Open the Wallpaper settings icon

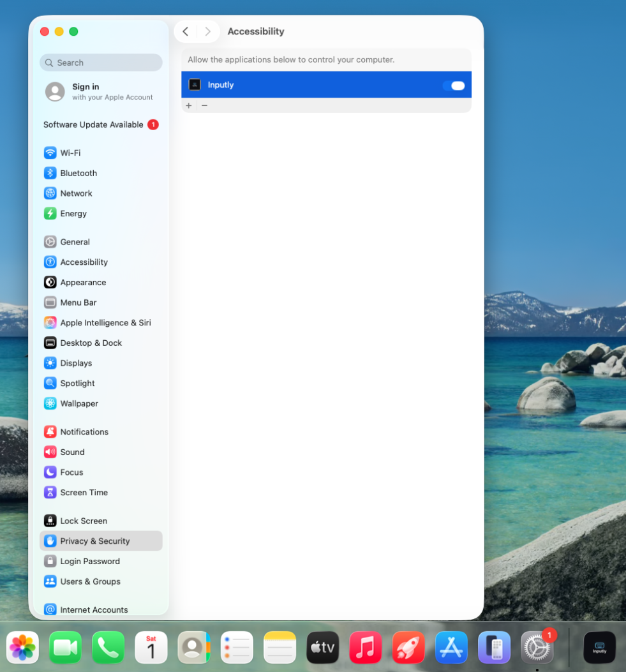50,404
